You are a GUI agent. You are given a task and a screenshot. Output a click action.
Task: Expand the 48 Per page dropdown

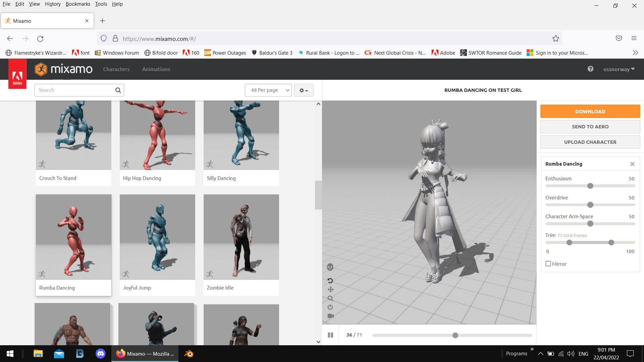(x=268, y=90)
